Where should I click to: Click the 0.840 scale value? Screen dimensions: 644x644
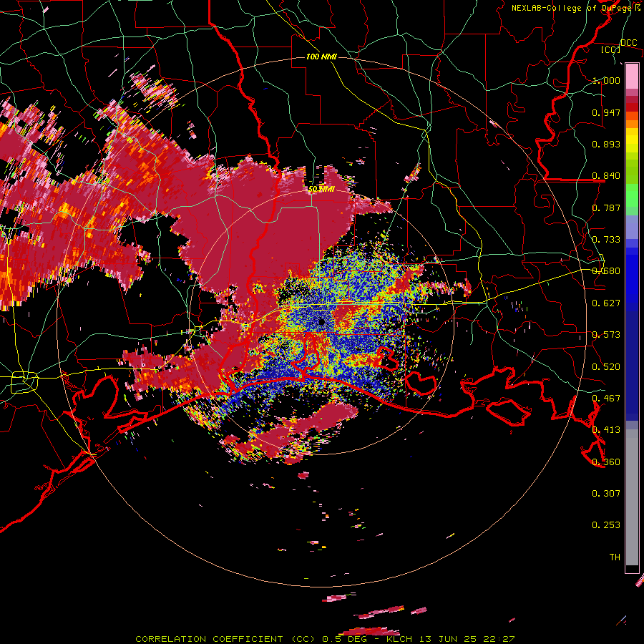coord(606,176)
